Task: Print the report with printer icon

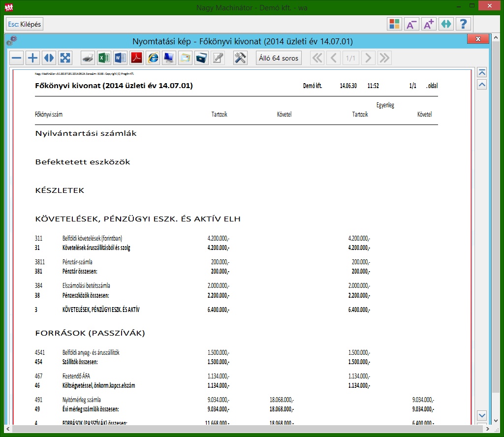Action: point(88,58)
